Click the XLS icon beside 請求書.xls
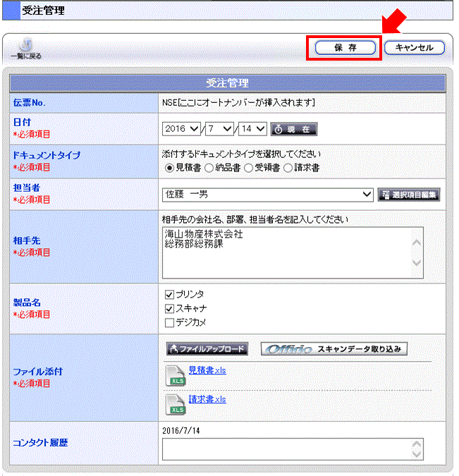 175,403
